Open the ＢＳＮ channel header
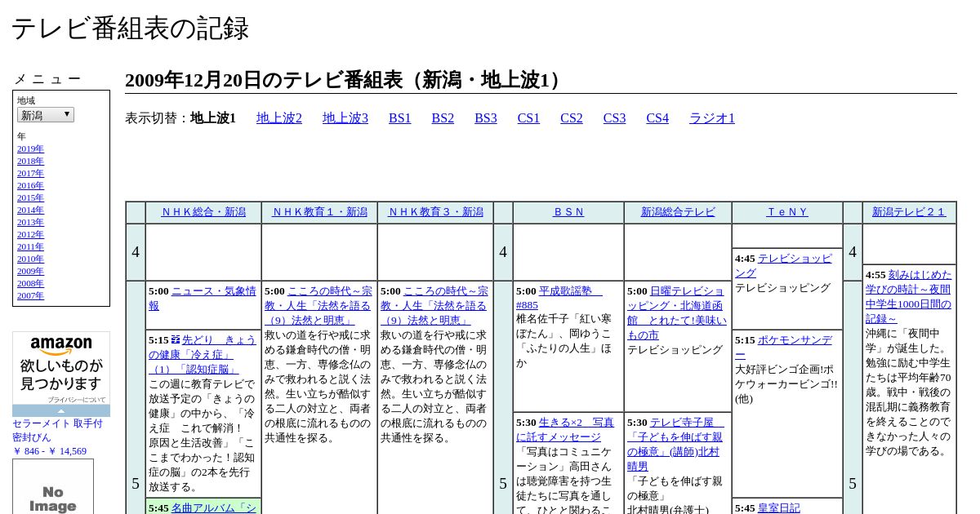Screen dimensions: 980x514 (568, 212)
